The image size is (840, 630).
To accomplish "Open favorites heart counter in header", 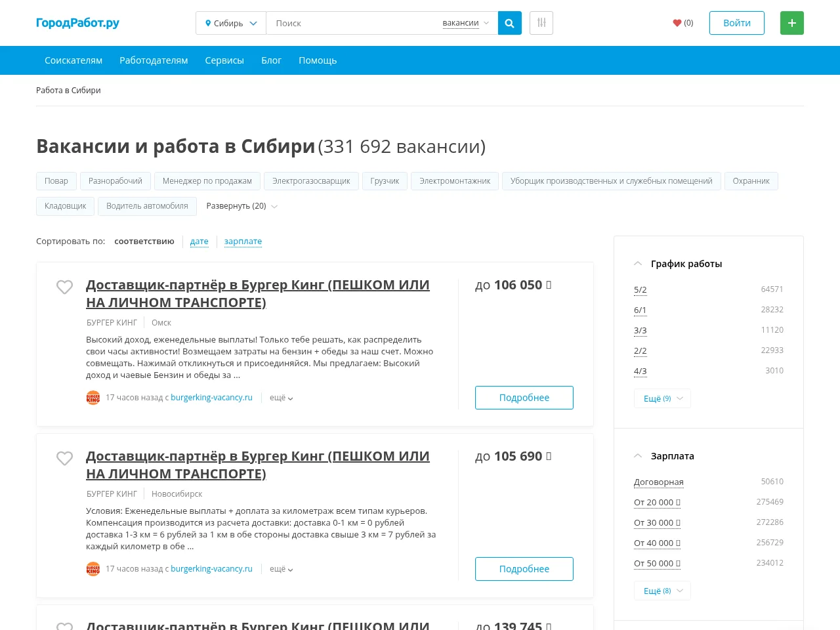I will [x=683, y=23].
